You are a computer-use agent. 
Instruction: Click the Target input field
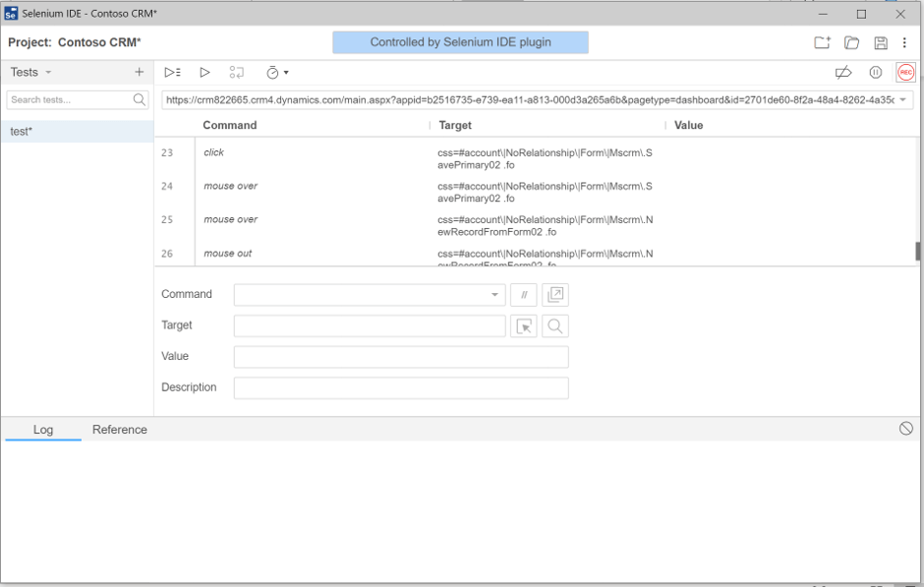[x=370, y=325]
